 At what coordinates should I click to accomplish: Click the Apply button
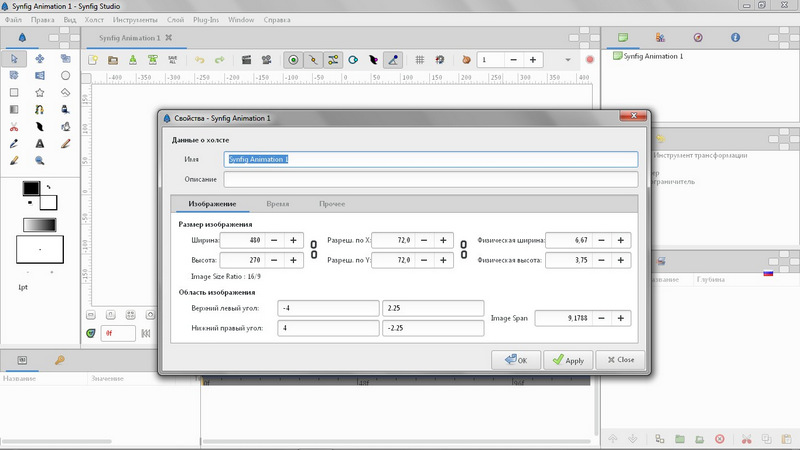tap(568, 360)
